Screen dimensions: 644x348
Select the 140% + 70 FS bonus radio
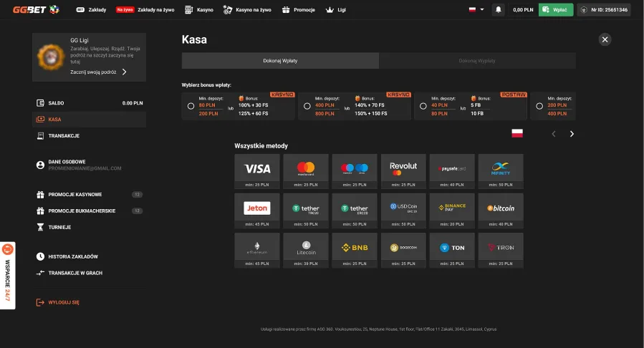coord(307,106)
